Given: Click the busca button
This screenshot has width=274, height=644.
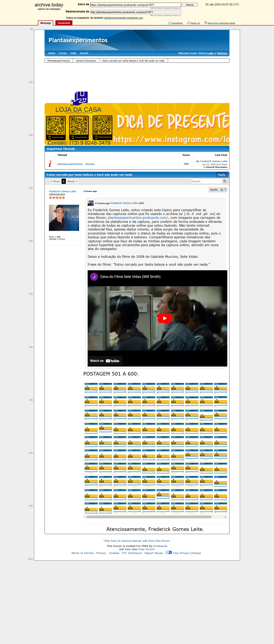Looking at the screenshot, I should click(190, 5).
